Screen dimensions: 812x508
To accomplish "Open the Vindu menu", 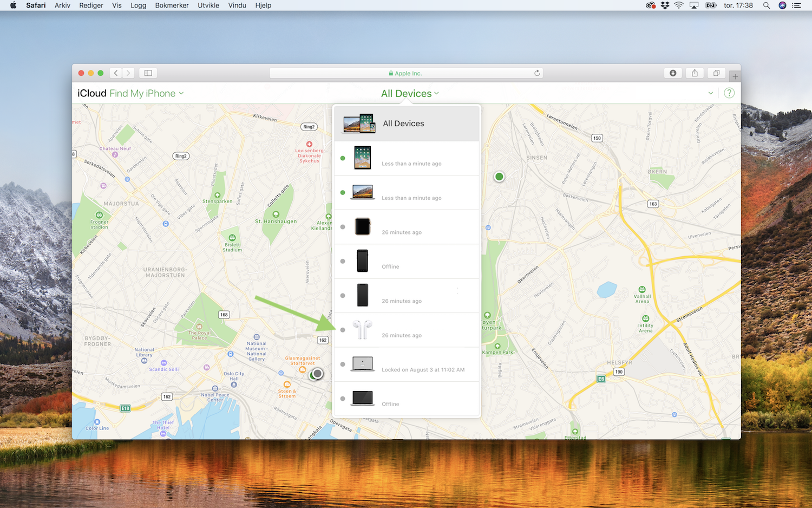I will tap(237, 5).
